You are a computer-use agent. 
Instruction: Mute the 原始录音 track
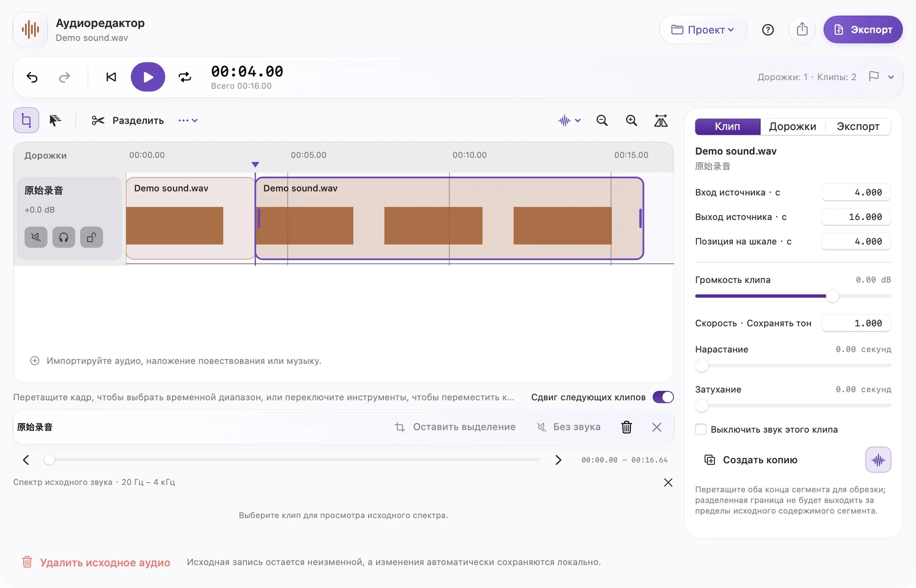(36, 237)
